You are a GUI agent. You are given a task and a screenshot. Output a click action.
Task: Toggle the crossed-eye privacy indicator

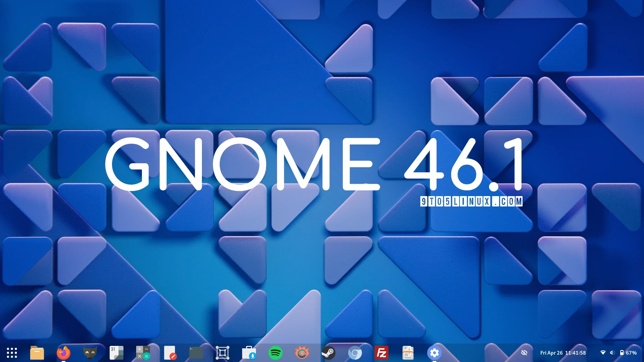tap(524, 353)
